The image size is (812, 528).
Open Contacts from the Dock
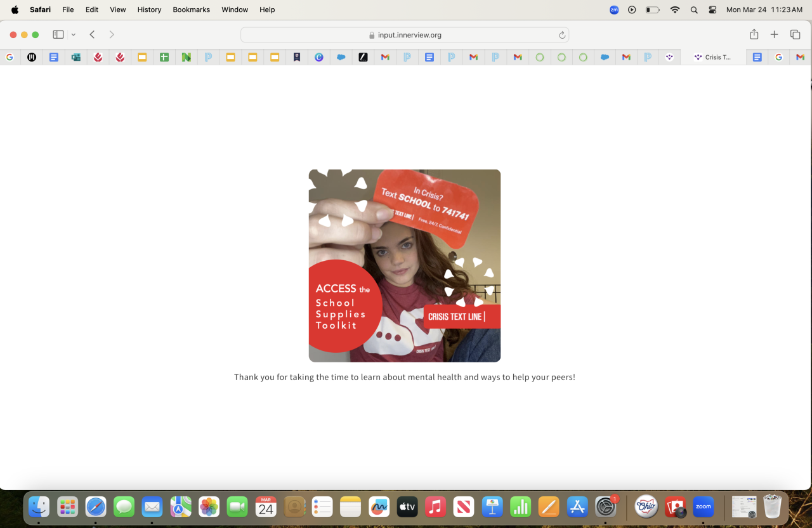294,506
